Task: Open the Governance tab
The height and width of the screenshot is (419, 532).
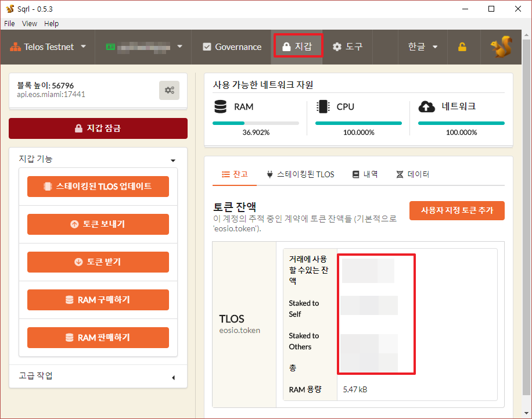Action: (x=231, y=47)
